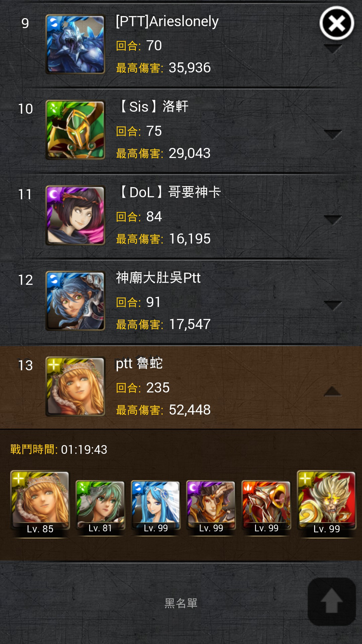Expand details for 神廟大肚吳Ptt entry
This screenshot has width=362, height=644.
[333, 305]
